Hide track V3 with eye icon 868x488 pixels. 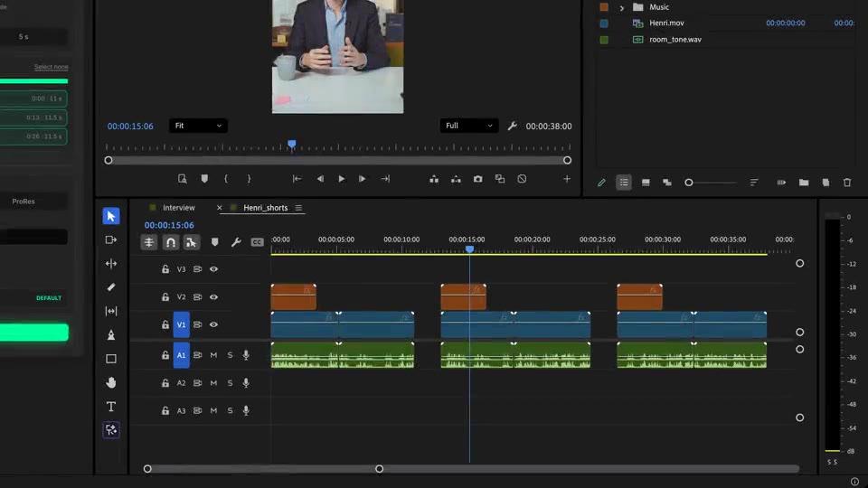[x=213, y=269]
